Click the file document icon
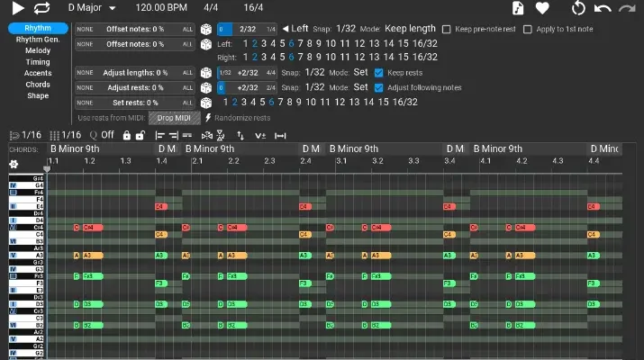This screenshot has width=644, height=360. click(518, 8)
